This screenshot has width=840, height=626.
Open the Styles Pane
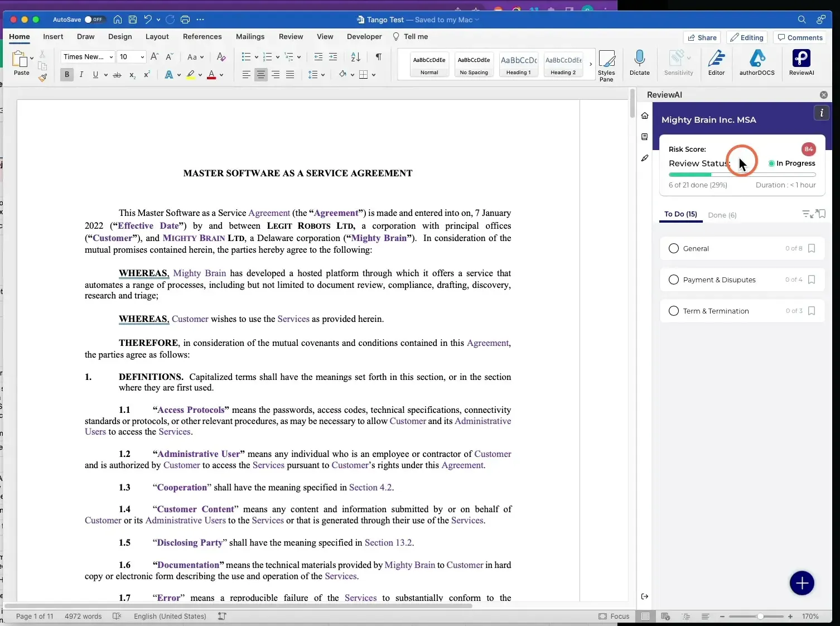click(606, 65)
